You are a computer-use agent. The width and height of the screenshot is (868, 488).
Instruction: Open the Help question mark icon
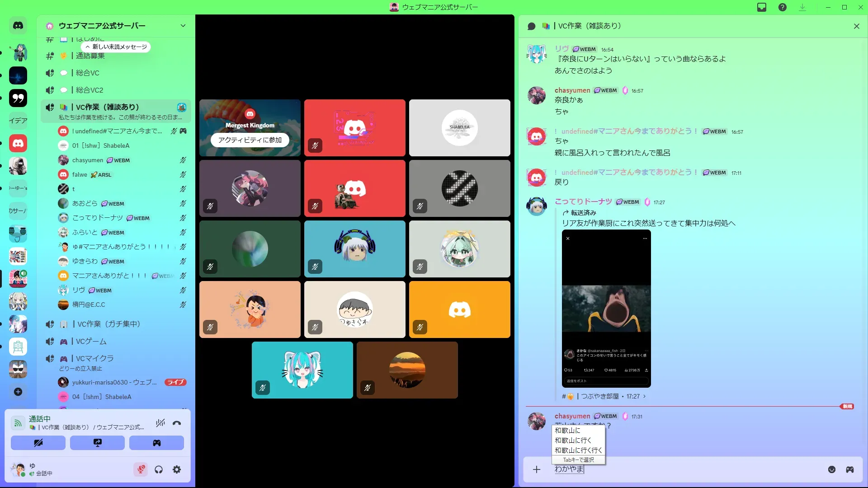[783, 7]
